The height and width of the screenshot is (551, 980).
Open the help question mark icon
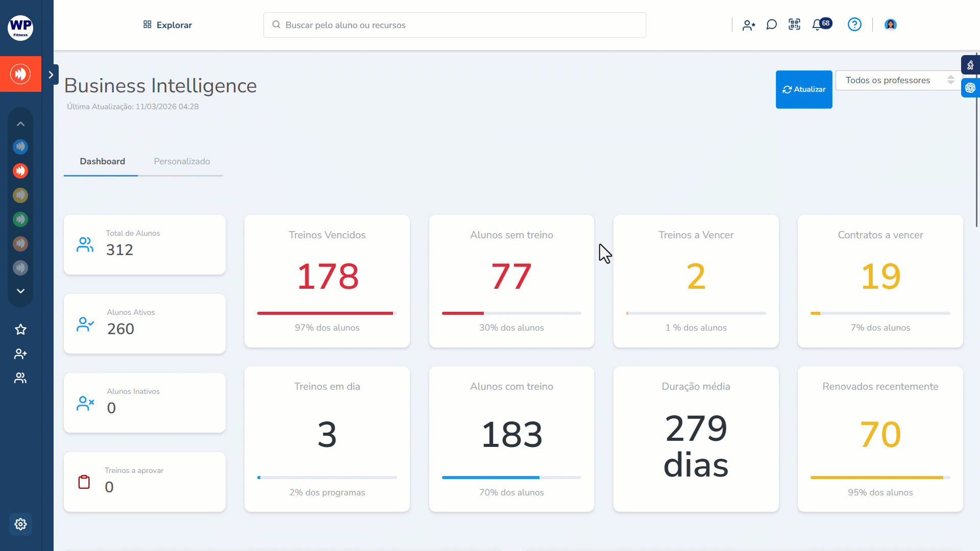(x=854, y=24)
